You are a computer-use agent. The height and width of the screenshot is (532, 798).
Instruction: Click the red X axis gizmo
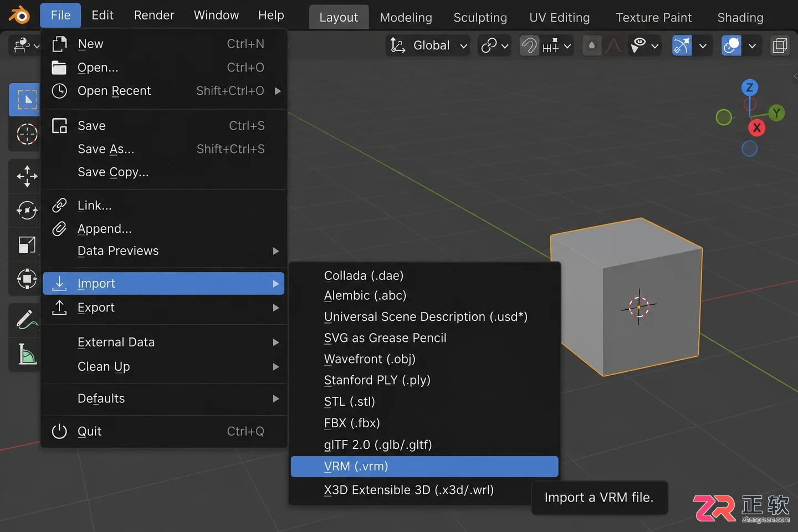756,128
